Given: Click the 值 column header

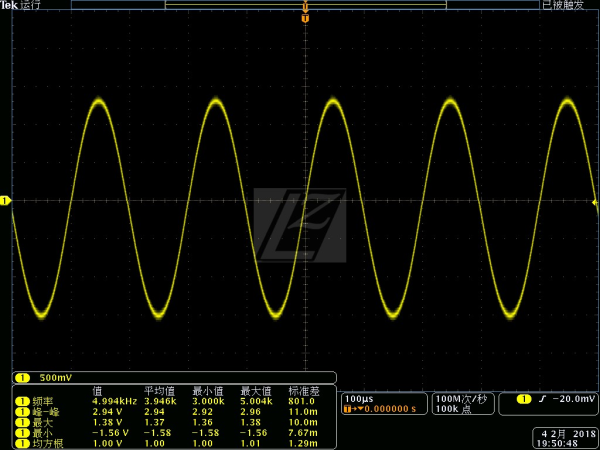Looking at the screenshot, I should pos(98,391).
